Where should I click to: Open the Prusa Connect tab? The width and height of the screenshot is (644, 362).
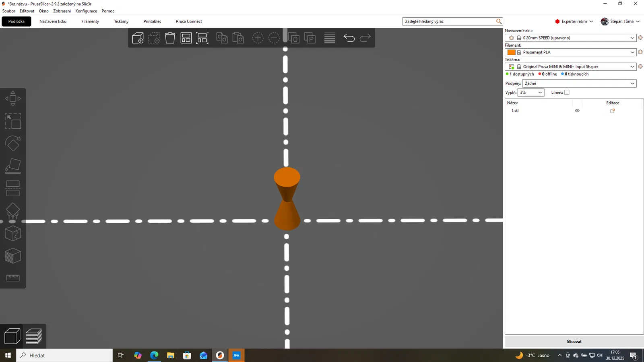(x=189, y=22)
